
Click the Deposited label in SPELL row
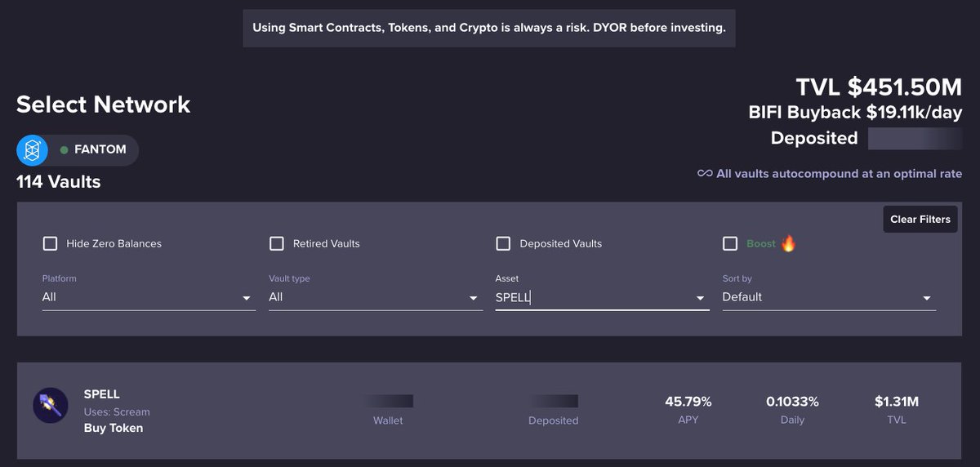click(x=553, y=420)
